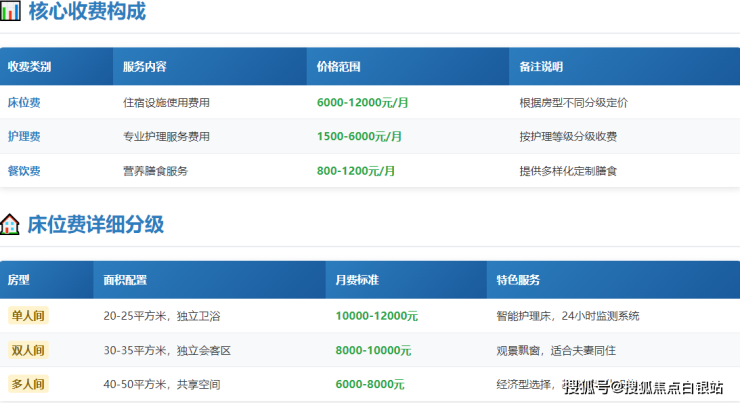
Task: Select the 服务内容 column header
Action: coord(145,67)
